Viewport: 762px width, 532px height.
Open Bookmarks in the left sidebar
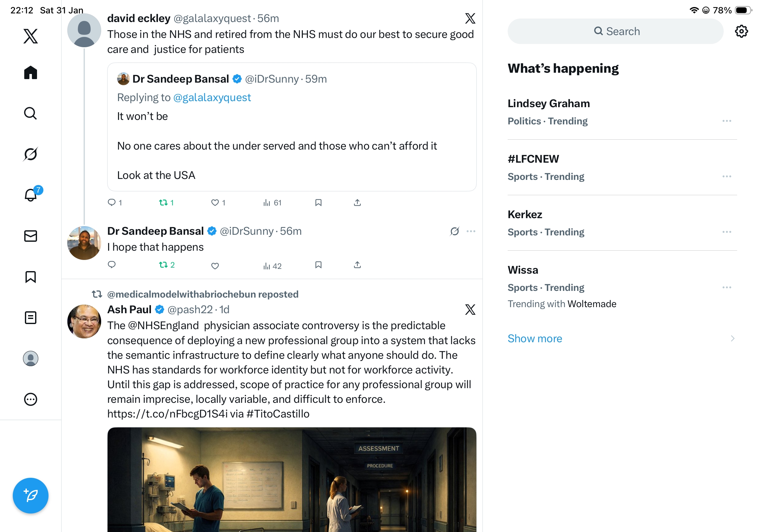coord(31,277)
